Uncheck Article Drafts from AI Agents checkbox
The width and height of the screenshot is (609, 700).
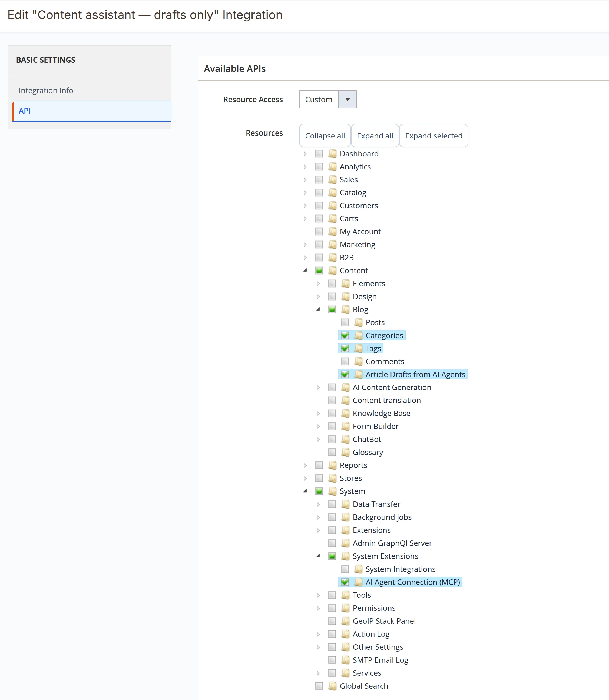345,374
